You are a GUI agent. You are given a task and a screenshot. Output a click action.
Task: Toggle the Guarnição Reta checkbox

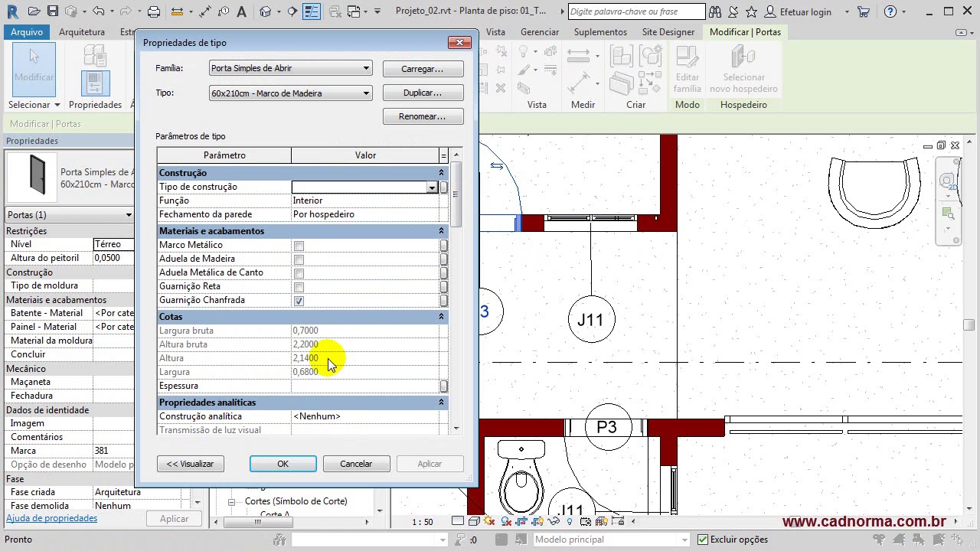pyautogui.click(x=299, y=287)
